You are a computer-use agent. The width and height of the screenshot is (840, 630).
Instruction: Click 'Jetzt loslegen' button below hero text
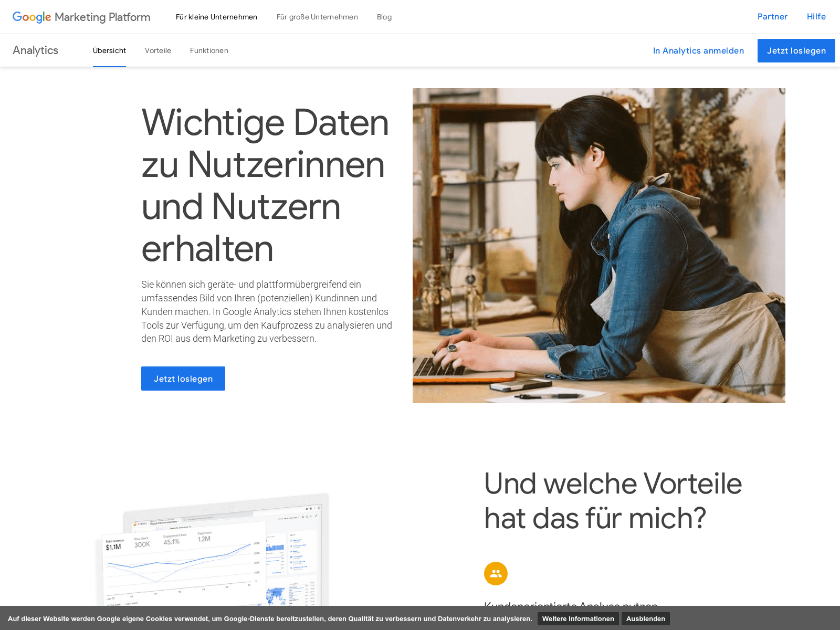(x=183, y=379)
